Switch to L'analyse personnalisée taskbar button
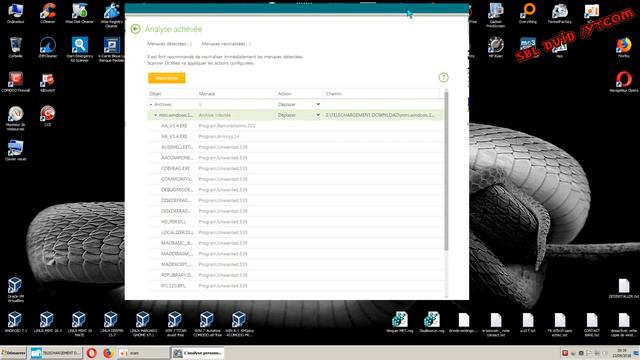640x360 pixels. [198, 353]
